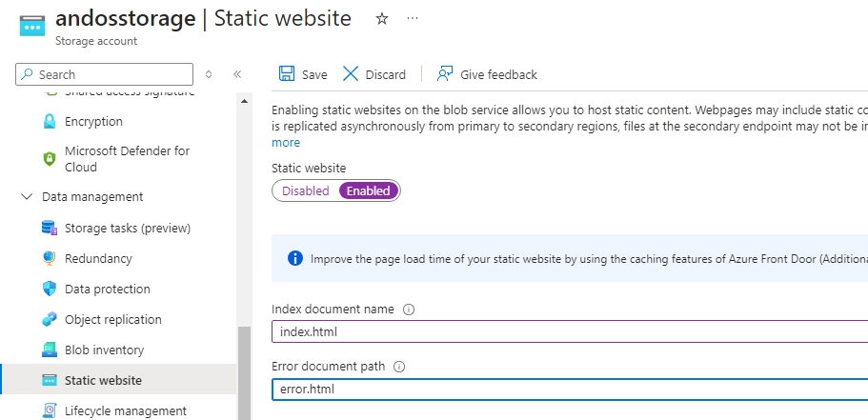
Task: Click the Index document name field
Action: 569,332
